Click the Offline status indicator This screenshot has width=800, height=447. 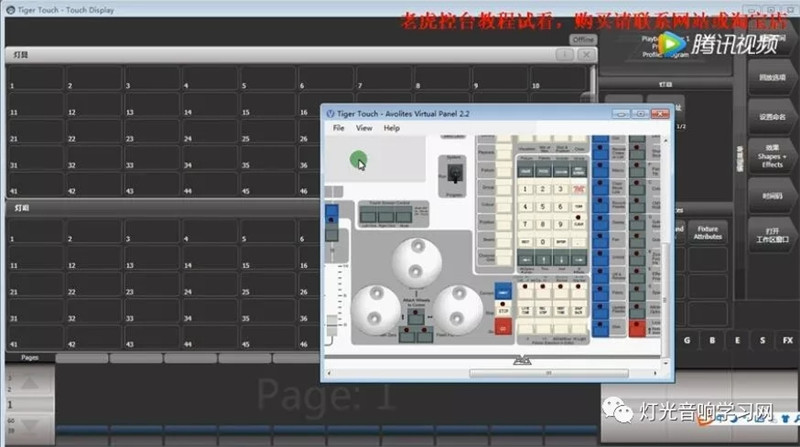click(x=583, y=39)
